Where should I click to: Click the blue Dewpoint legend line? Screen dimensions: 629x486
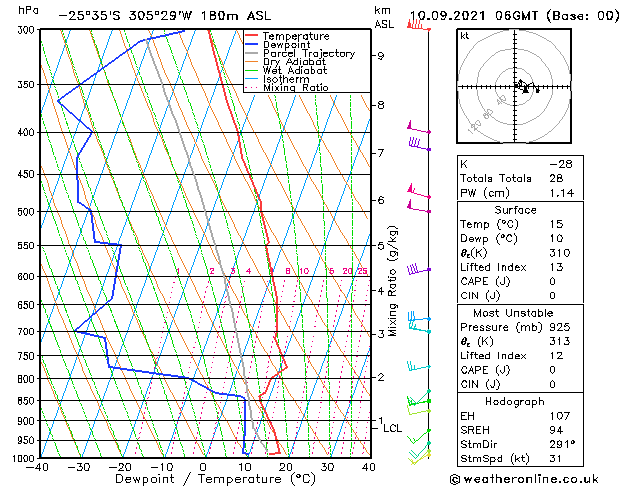point(251,44)
